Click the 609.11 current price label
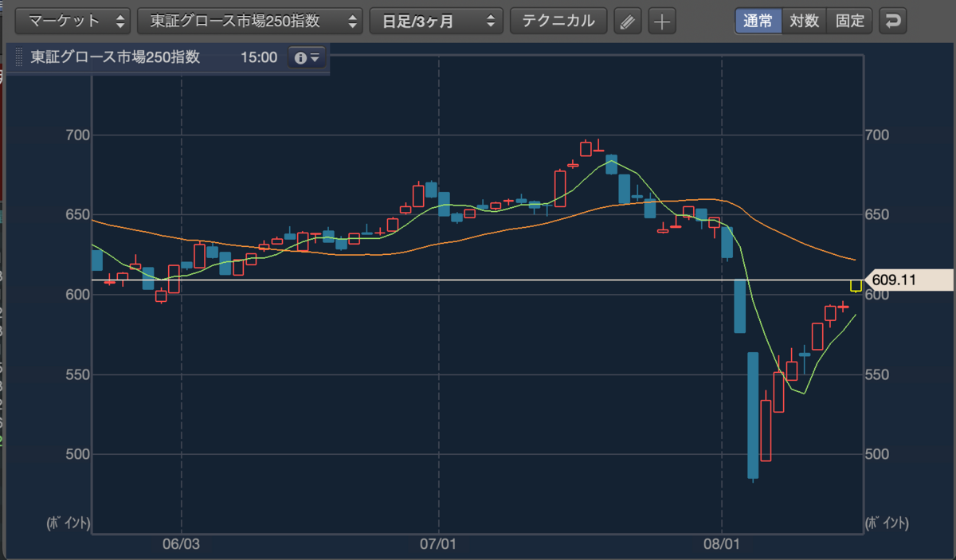 click(x=907, y=280)
